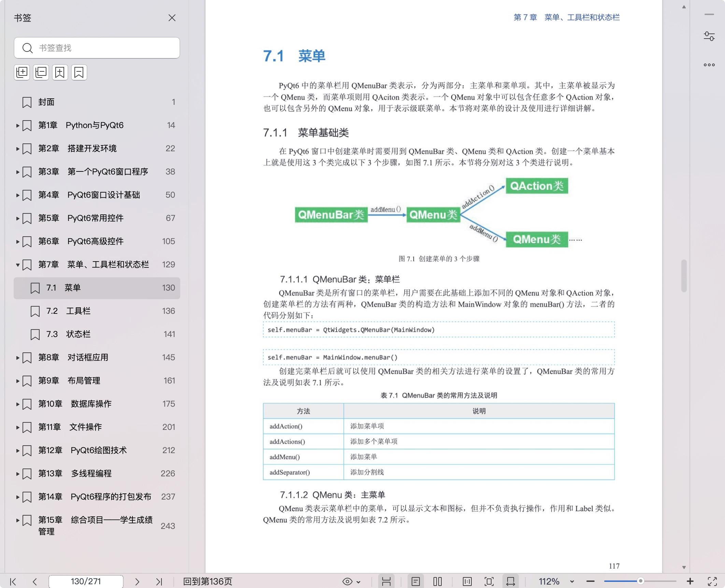Open settings sliders icon on right sidebar
This screenshot has height=588, width=725.
click(709, 36)
